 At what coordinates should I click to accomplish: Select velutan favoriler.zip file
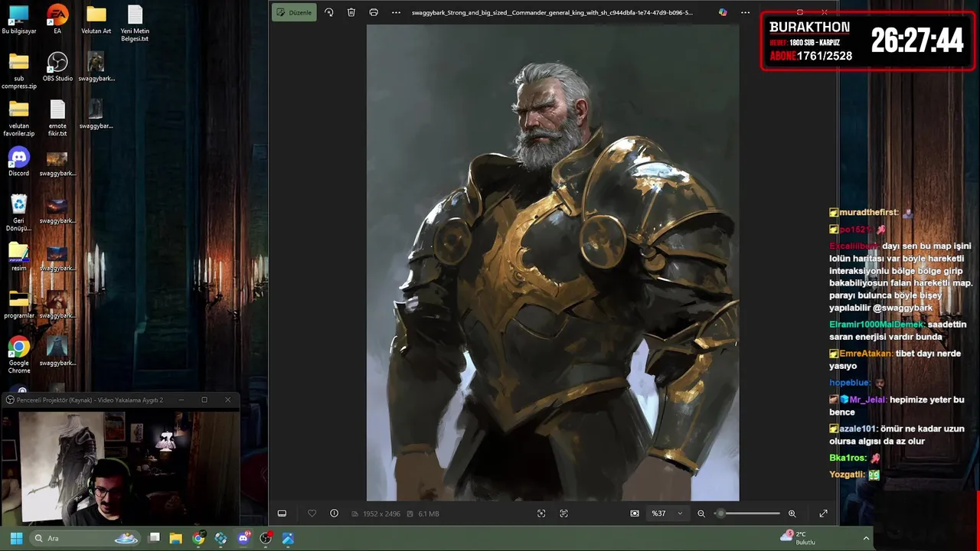click(19, 119)
